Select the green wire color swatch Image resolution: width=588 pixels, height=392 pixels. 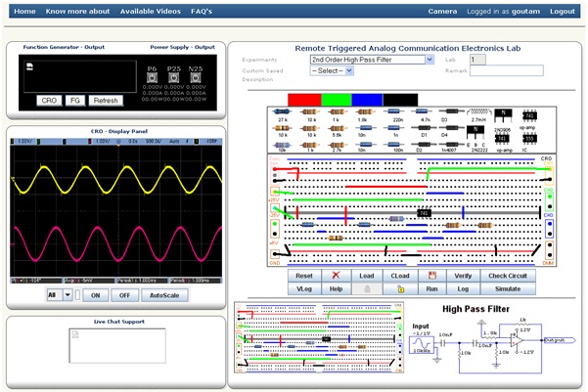click(336, 99)
